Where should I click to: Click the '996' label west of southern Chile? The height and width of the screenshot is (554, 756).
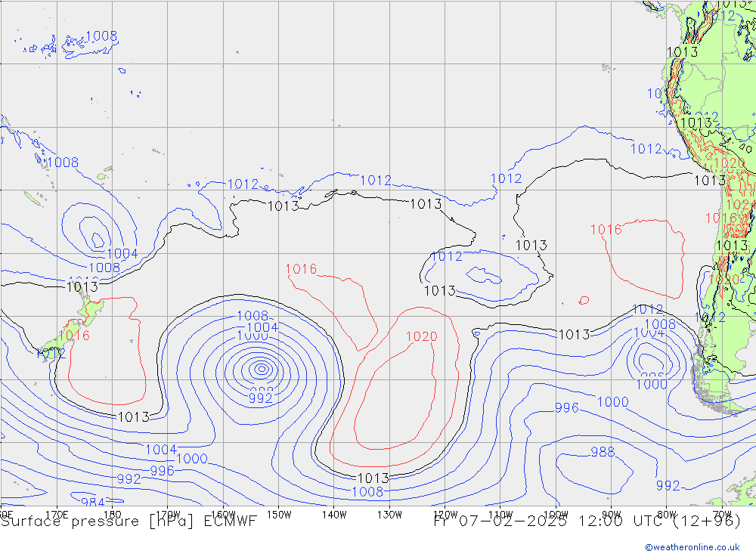pyautogui.click(x=566, y=408)
